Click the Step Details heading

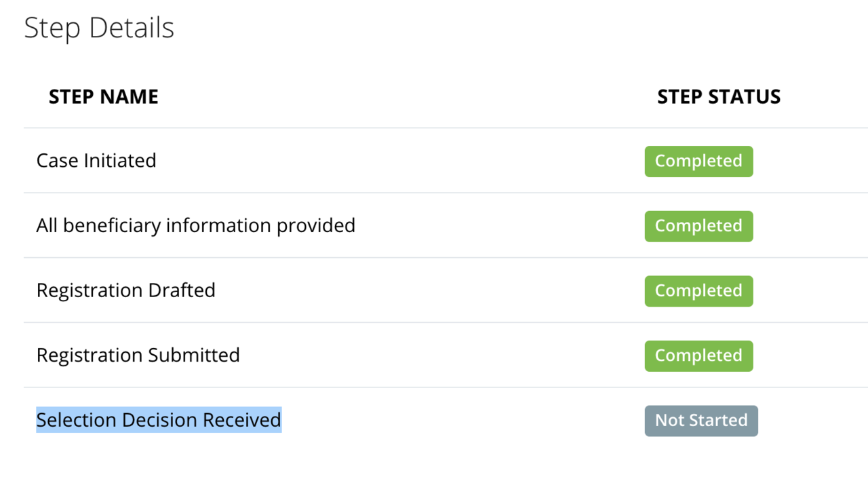click(99, 28)
